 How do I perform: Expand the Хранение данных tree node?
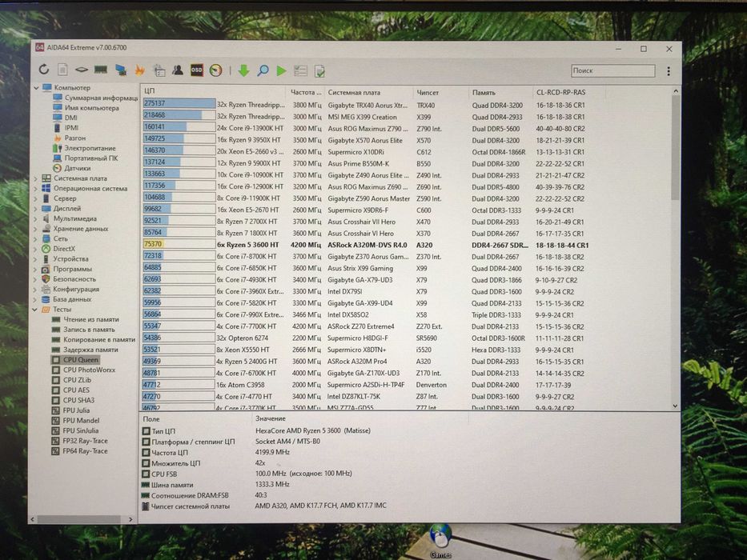click(x=35, y=229)
